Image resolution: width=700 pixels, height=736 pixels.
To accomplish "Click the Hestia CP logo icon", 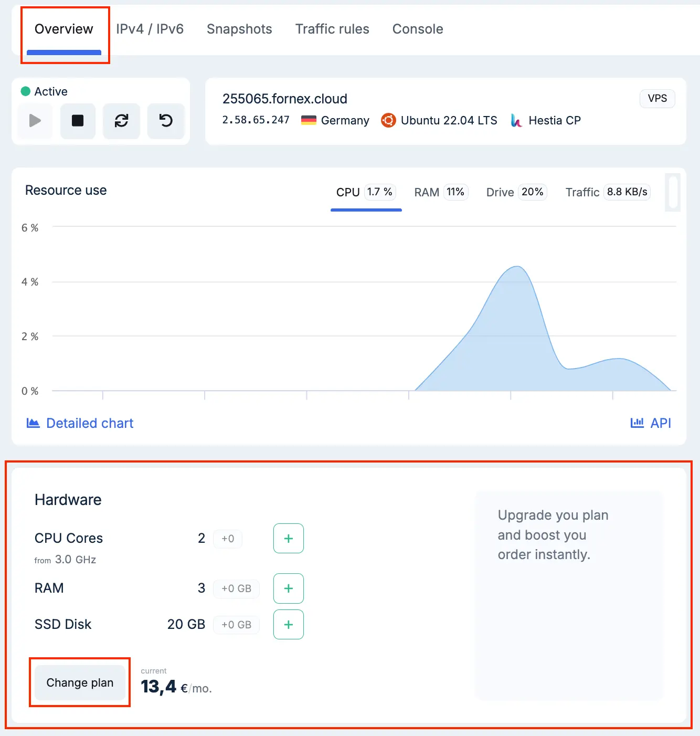I will pos(516,120).
